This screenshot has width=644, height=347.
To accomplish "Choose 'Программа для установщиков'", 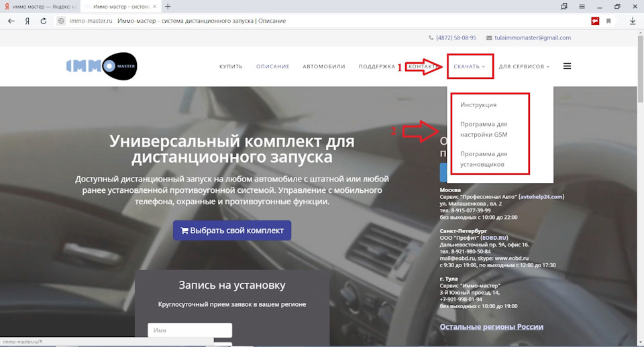I will pyautogui.click(x=484, y=159).
